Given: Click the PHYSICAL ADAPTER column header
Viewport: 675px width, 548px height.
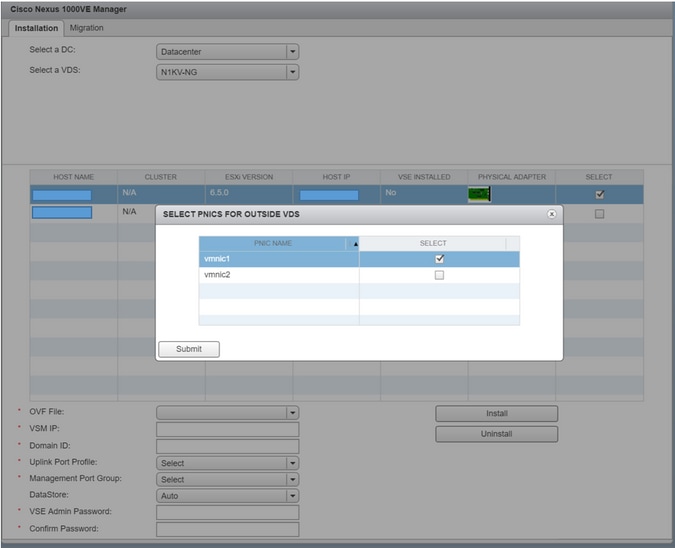Looking at the screenshot, I should [512, 177].
